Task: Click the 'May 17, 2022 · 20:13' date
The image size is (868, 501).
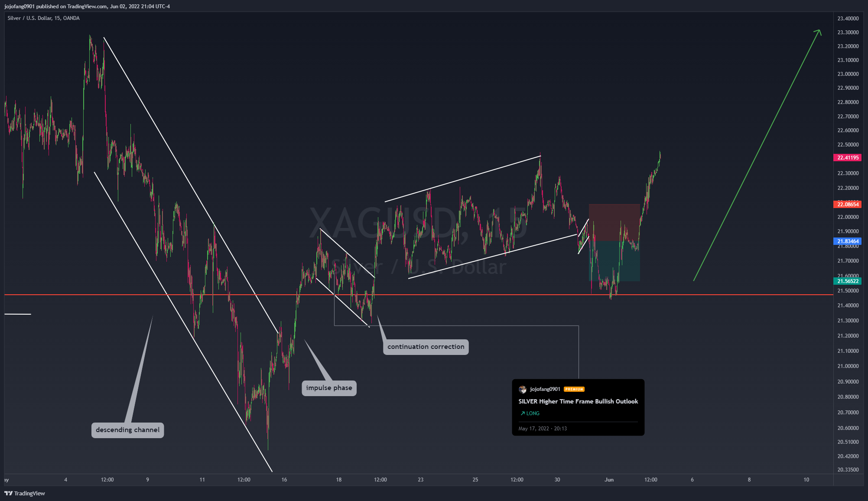Action: click(x=543, y=429)
